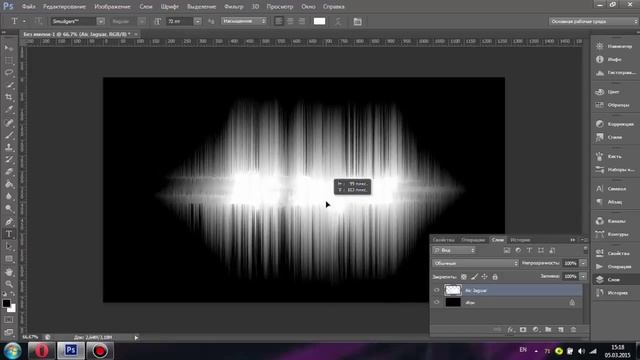This screenshot has width=640, height=360.
Task: Open opacity slider dropdown arrow
Action: (x=583, y=263)
